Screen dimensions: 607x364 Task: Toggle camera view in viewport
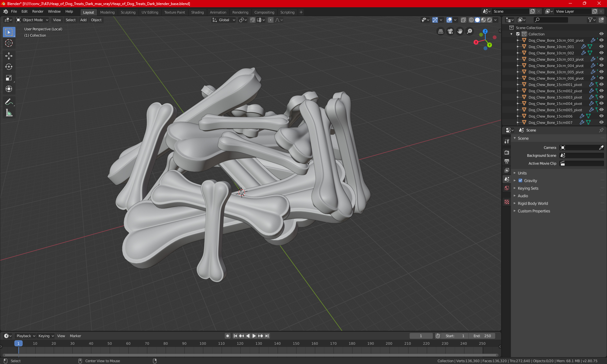(x=450, y=31)
